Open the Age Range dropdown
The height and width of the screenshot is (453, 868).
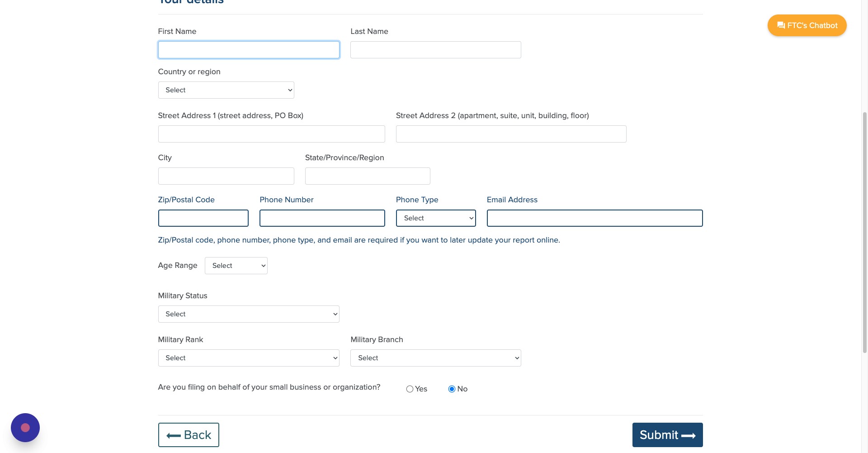coord(236,266)
